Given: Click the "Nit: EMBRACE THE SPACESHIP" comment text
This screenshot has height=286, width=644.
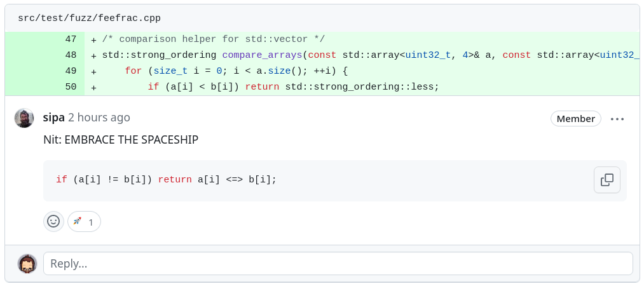Looking at the screenshot, I should (121, 139).
